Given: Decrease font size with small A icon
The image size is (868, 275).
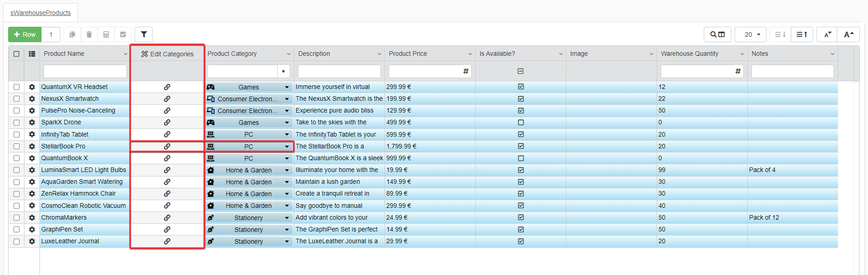Looking at the screenshot, I should [x=827, y=34].
